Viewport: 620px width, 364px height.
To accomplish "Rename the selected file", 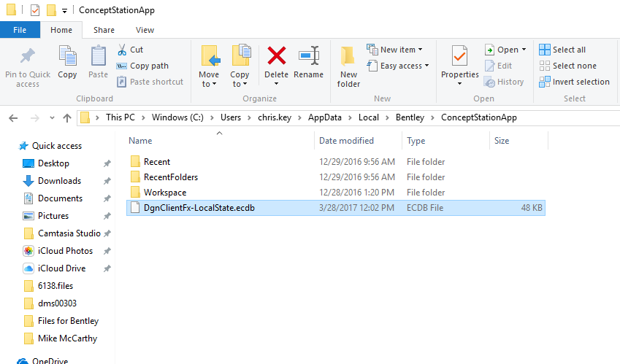I will (308, 63).
